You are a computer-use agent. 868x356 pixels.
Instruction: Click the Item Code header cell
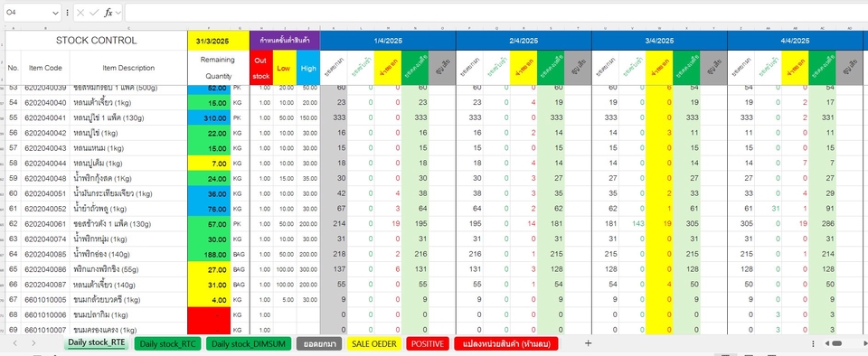click(x=45, y=68)
